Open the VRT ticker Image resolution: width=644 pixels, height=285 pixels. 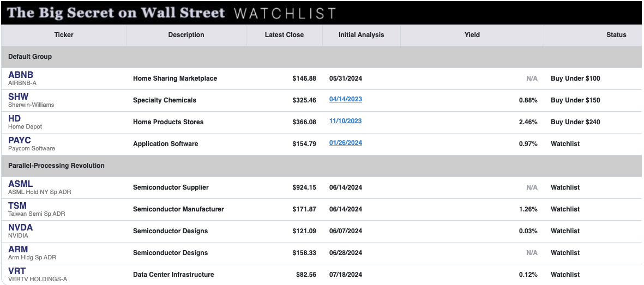tap(17, 271)
